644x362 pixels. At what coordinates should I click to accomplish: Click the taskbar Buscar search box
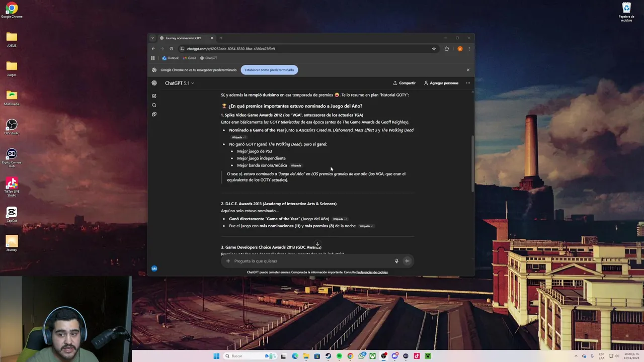(x=250, y=356)
